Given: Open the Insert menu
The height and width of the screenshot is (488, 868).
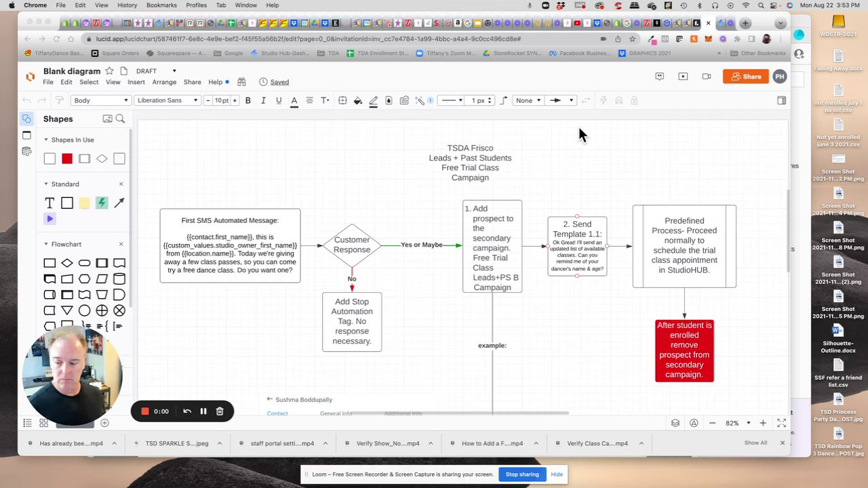Looking at the screenshot, I should tap(136, 82).
